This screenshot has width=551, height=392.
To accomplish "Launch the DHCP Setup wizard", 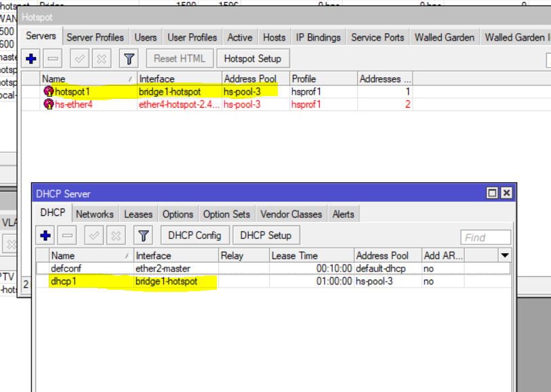I will tap(266, 236).
